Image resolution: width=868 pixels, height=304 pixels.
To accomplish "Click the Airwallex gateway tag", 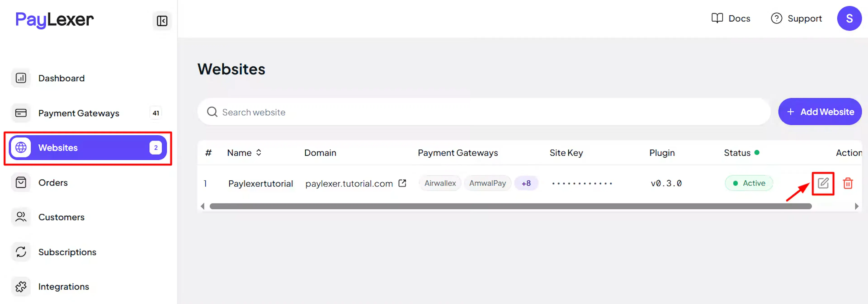I will [x=440, y=183].
